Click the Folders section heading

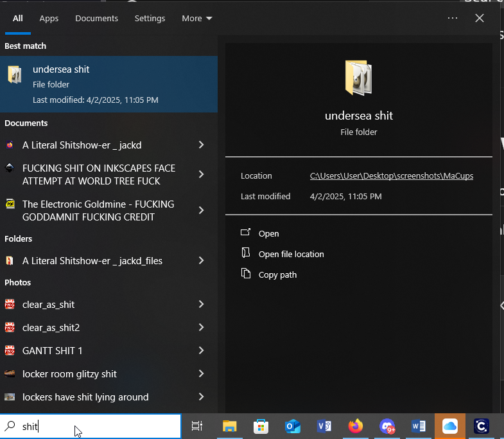click(19, 238)
